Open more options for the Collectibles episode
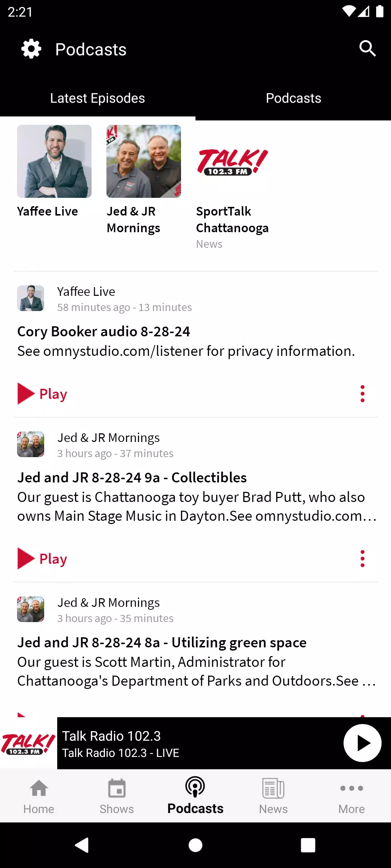The image size is (391, 868). point(362,559)
